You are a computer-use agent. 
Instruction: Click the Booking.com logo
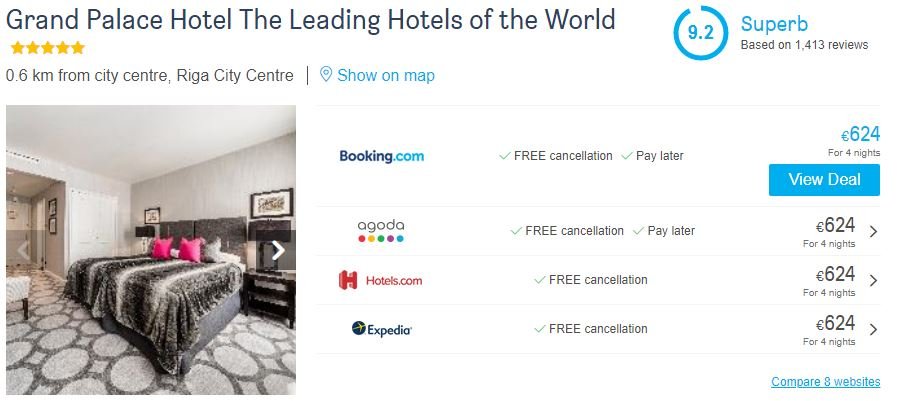pos(381,156)
